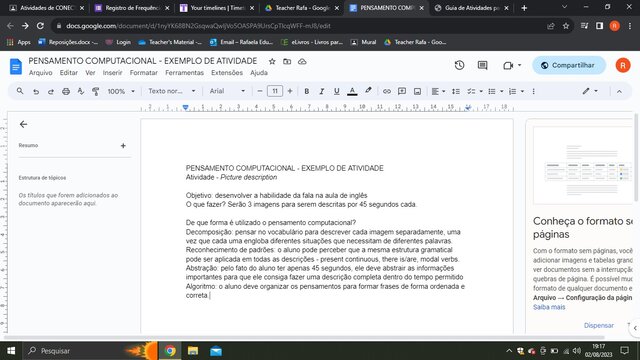The height and width of the screenshot is (360, 640).
Task: Click the Compartilhar button
Action: [569, 65]
